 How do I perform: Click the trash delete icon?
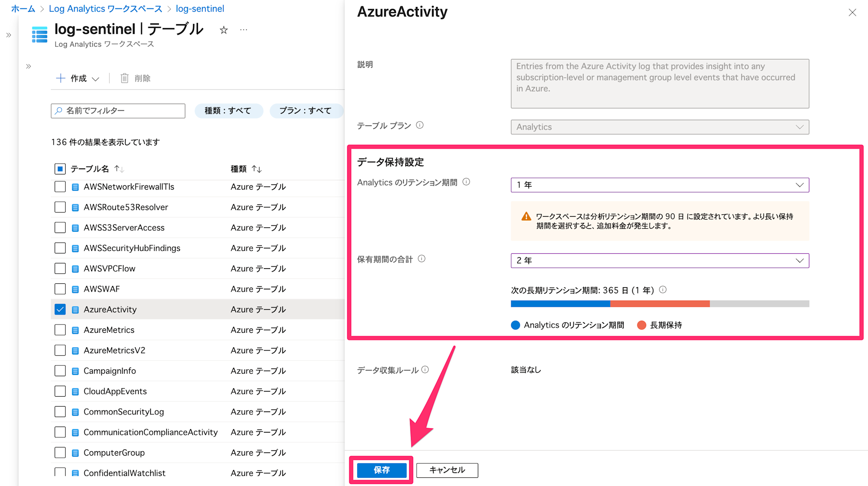(125, 78)
